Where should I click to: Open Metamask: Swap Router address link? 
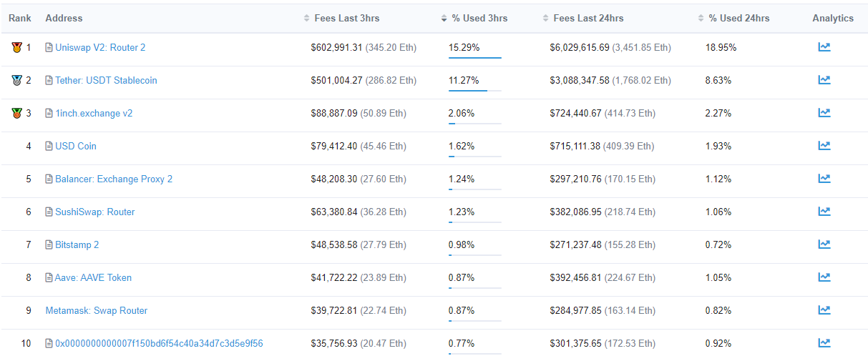point(97,311)
